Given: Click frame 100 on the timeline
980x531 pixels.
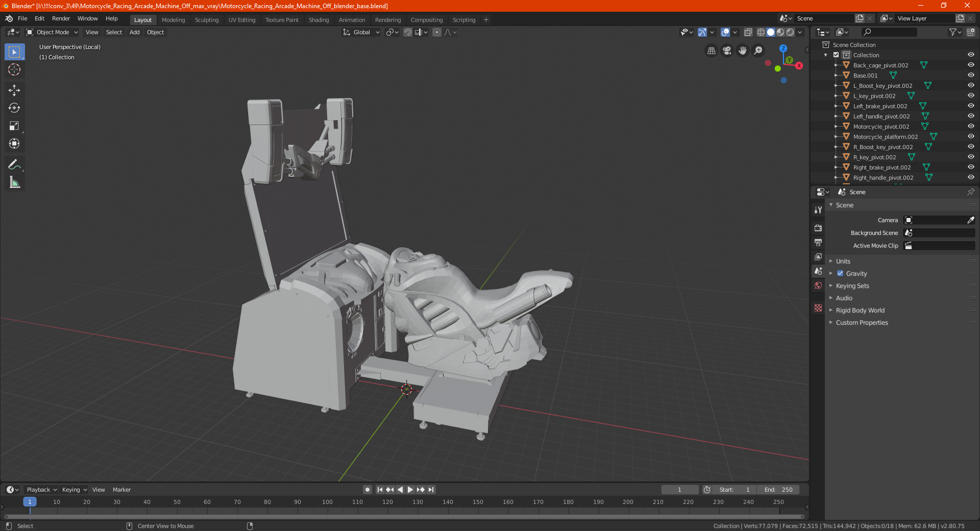Looking at the screenshot, I should (327, 502).
